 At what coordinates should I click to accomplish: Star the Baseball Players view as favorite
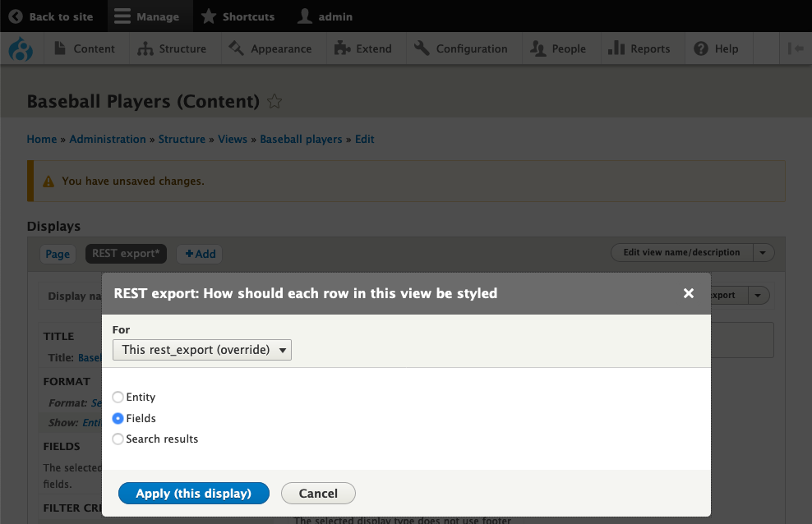[x=275, y=101]
